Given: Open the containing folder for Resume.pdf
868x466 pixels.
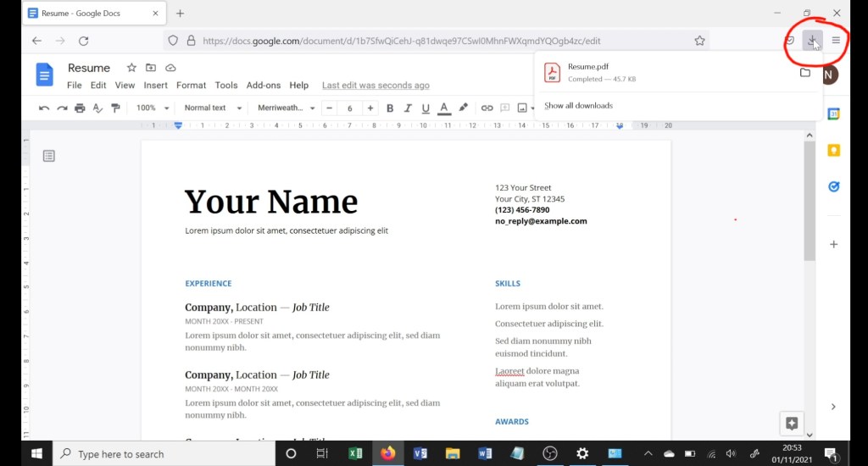Looking at the screenshot, I should click(804, 73).
